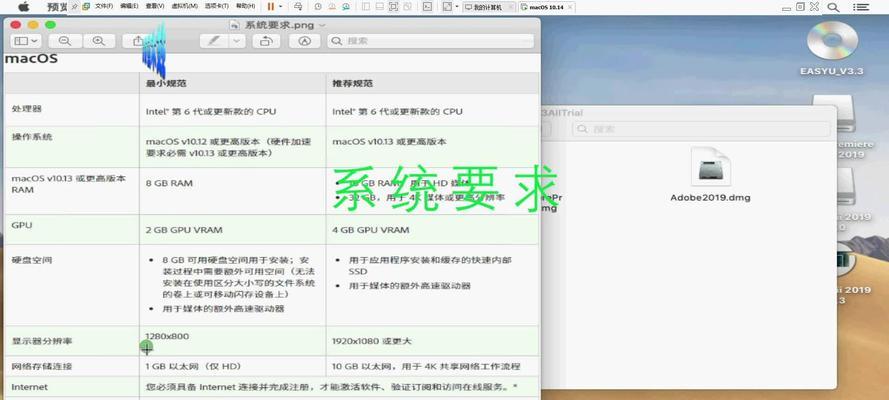Click the macOS heading in the image
The image size is (889, 400).
pos(31,58)
